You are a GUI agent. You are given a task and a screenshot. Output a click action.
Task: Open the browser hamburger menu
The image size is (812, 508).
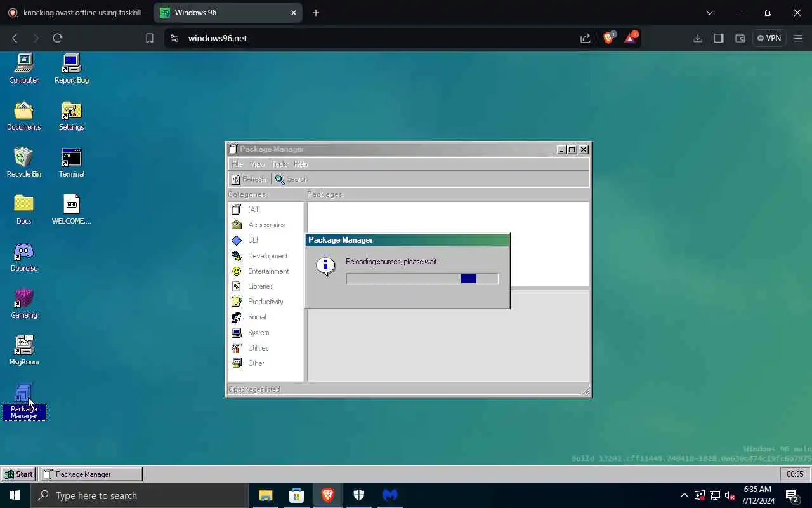(x=798, y=38)
